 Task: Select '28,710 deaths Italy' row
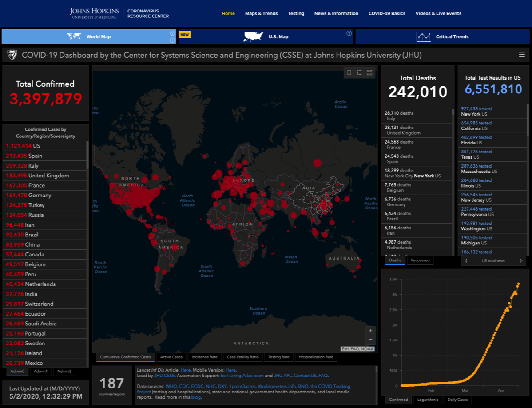(417, 116)
